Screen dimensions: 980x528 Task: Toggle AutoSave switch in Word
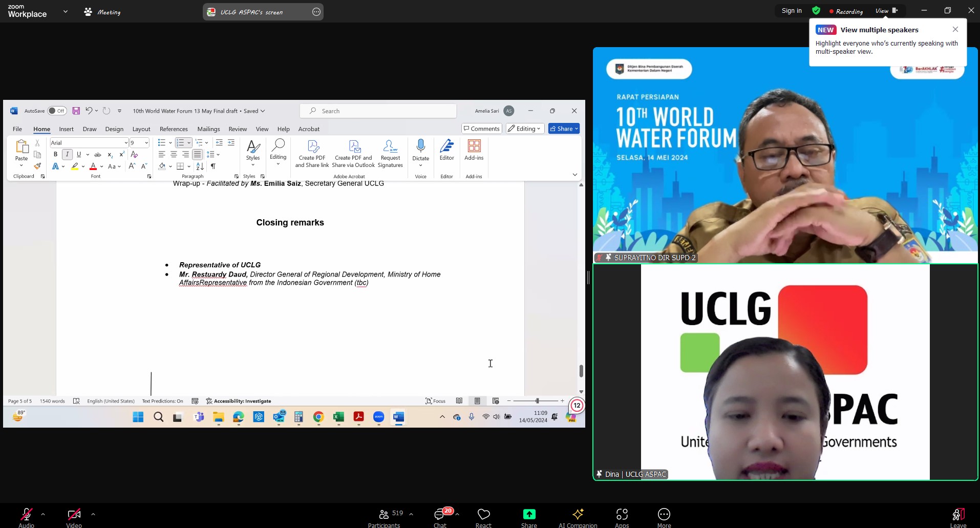pyautogui.click(x=57, y=111)
